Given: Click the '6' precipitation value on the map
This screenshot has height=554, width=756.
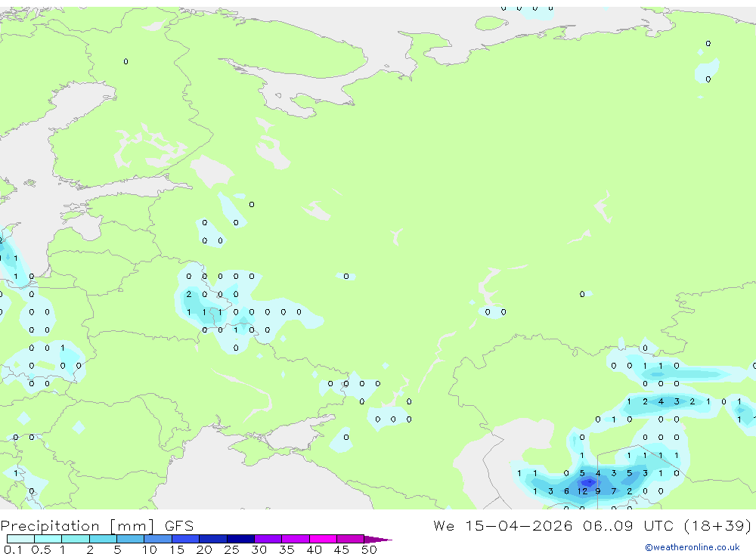Looking at the screenshot, I should point(566,491).
